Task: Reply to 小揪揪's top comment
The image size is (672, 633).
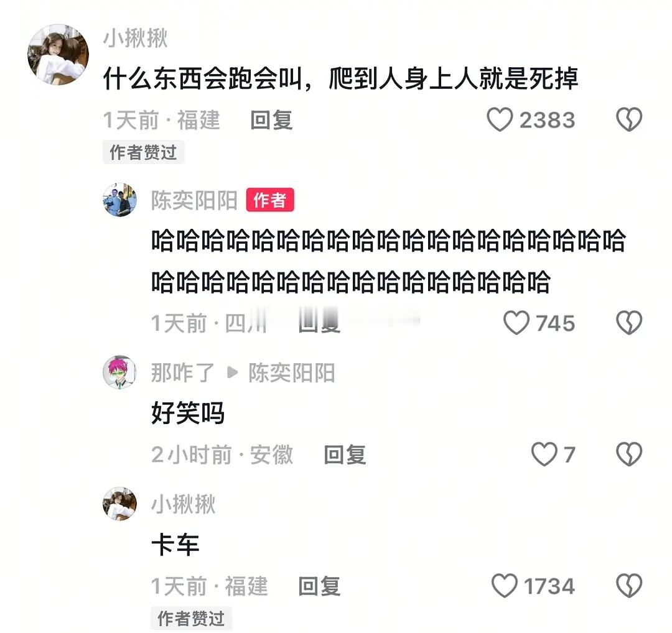Action: click(271, 120)
